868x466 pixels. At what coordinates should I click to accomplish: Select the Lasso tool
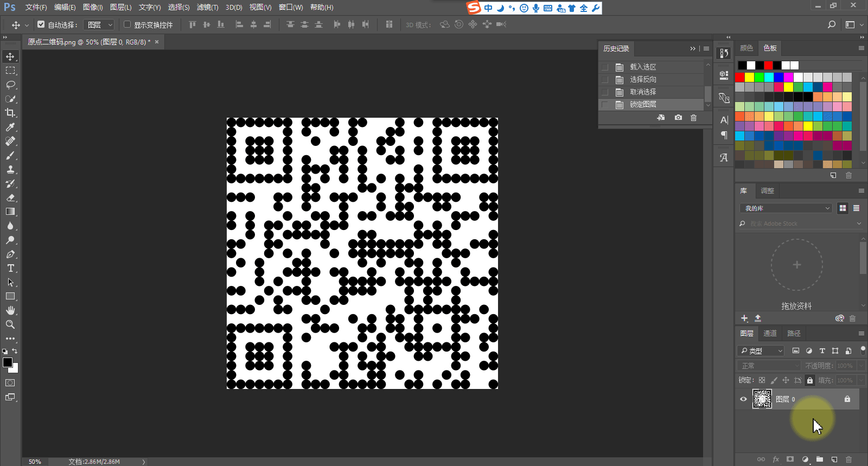click(10, 85)
